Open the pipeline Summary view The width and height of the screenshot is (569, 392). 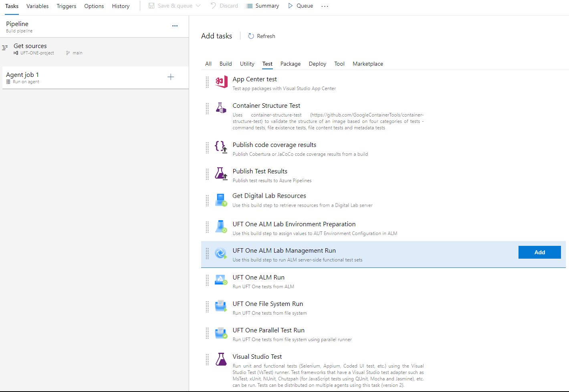click(262, 6)
